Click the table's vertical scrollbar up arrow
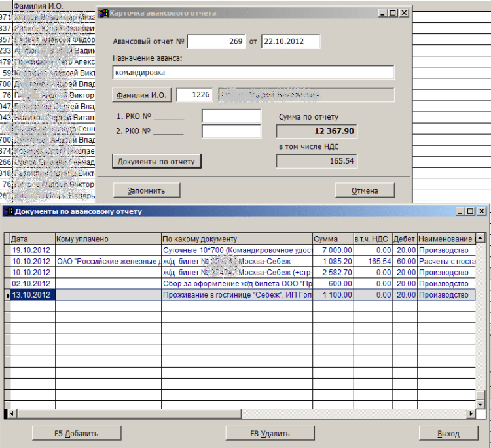491x448 pixels. pyautogui.click(x=480, y=238)
